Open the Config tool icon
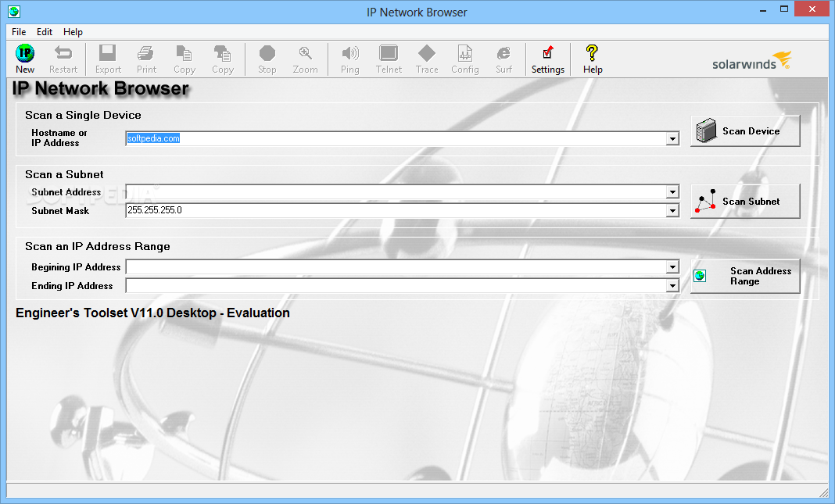835x504 pixels. pos(465,59)
